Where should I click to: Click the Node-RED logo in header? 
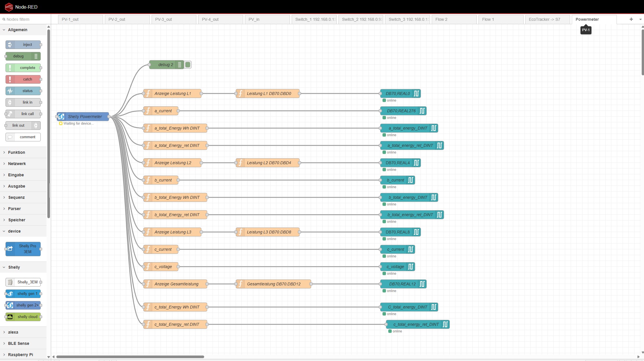(9, 7)
